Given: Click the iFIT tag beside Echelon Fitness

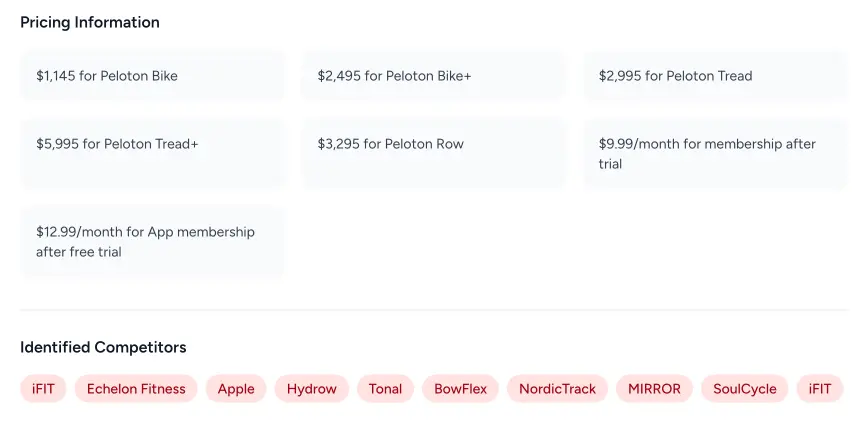Looking at the screenshot, I should tap(43, 389).
